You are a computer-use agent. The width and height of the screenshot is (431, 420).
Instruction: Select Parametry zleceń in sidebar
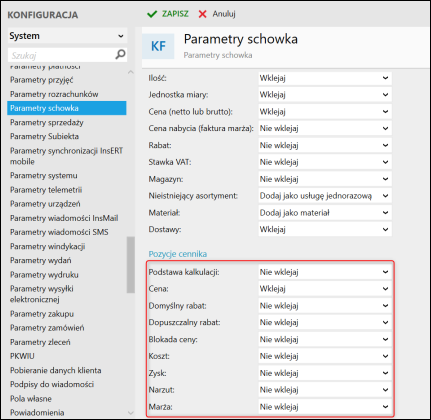[x=40, y=342]
